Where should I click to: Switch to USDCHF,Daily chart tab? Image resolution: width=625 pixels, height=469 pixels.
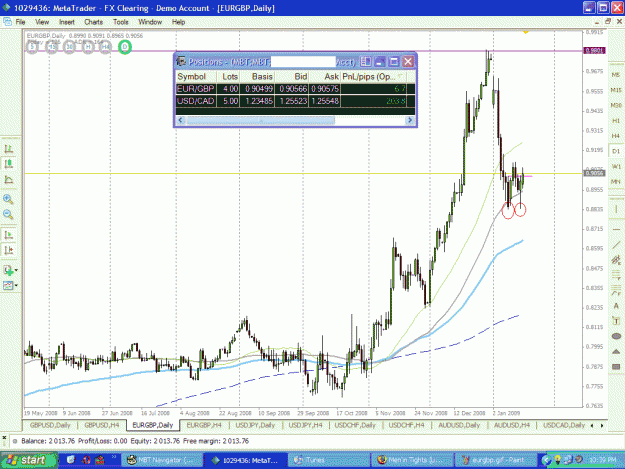pos(355,425)
